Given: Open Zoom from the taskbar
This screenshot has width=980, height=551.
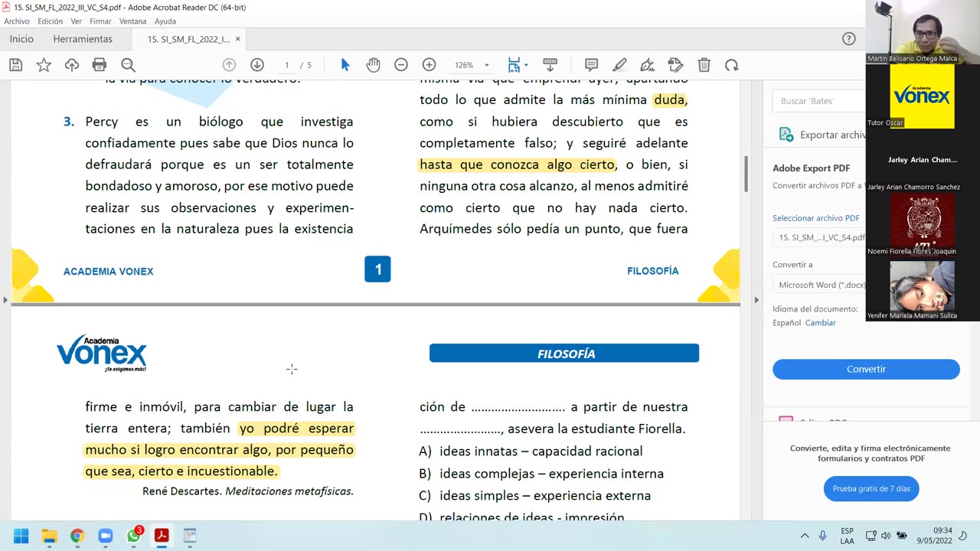Looking at the screenshot, I should coord(106,536).
